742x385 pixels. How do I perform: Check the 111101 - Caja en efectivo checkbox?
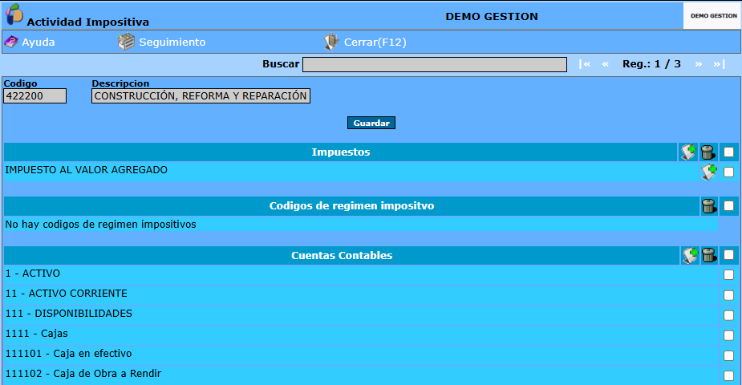[x=729, y=355]
